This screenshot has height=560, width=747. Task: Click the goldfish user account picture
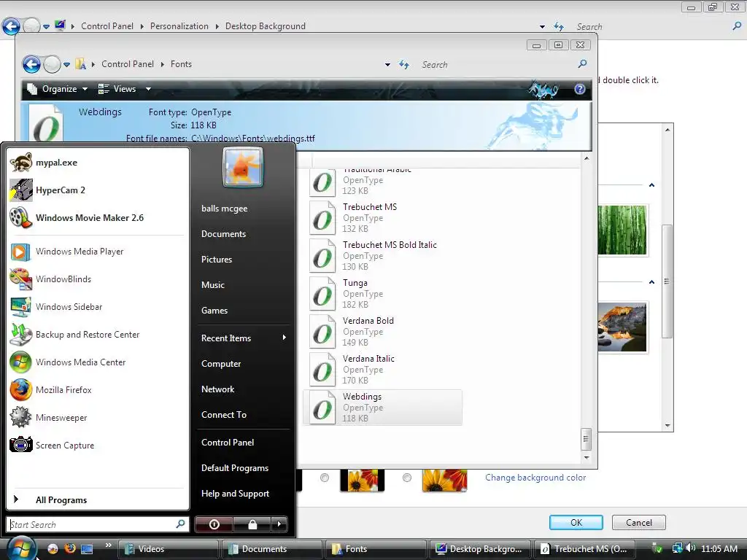click(x=242, y=167)
